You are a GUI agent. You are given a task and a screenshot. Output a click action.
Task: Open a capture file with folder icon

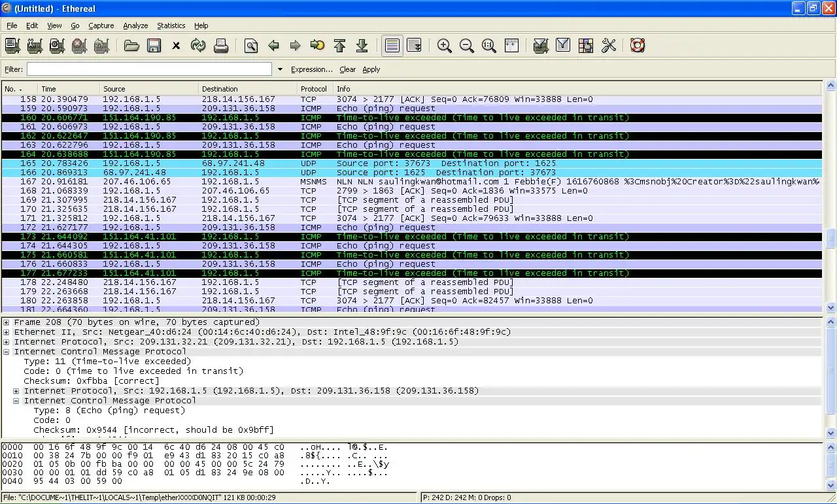131,46
